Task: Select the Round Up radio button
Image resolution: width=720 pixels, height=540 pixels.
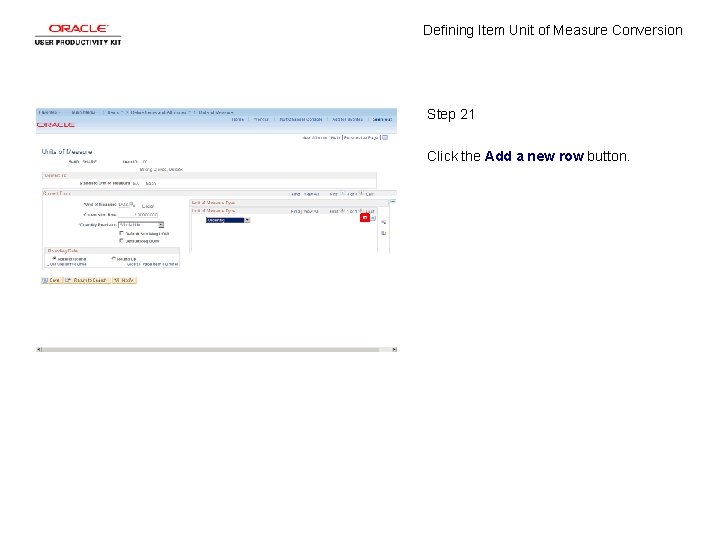Action: click(x=113, y=259)
